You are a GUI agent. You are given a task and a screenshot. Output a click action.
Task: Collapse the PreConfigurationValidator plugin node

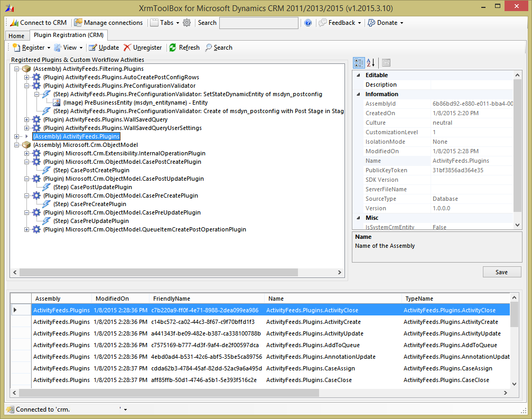tap(26, 86)
